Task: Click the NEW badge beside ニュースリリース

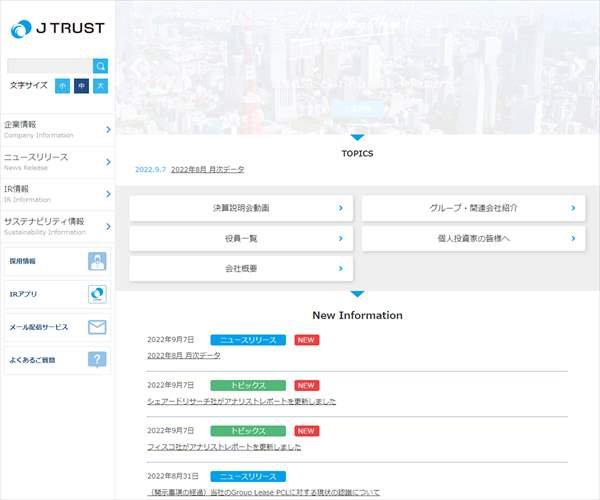Action: pos(307,340)
